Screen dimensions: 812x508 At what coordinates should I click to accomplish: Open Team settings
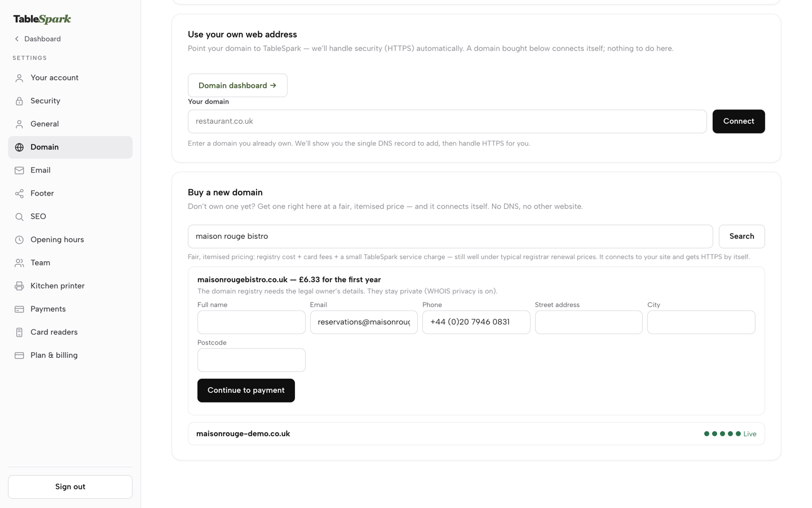pyautogui.click(x=70, y=263)
